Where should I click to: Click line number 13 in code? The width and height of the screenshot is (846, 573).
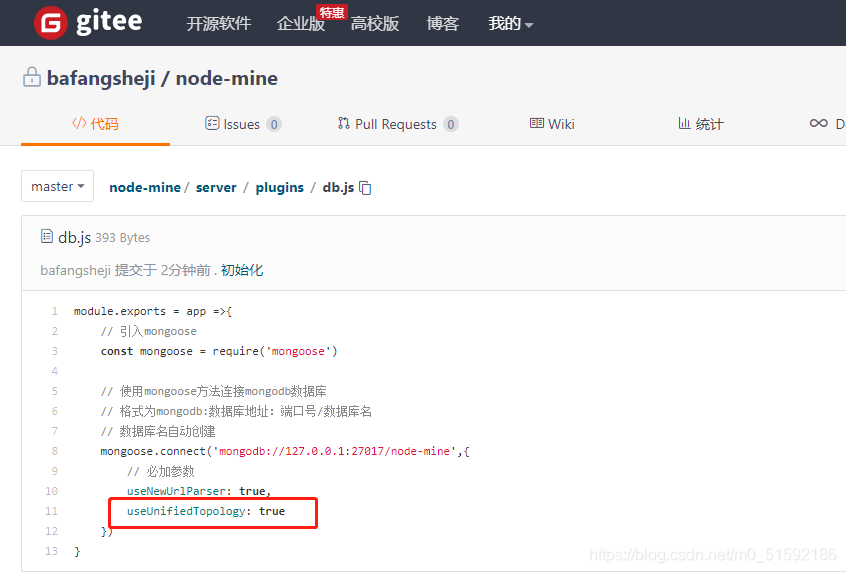click(51, 551)
